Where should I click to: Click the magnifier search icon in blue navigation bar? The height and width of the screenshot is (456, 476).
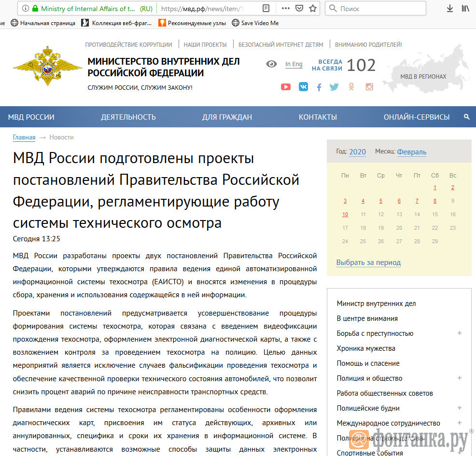[466, 117]
